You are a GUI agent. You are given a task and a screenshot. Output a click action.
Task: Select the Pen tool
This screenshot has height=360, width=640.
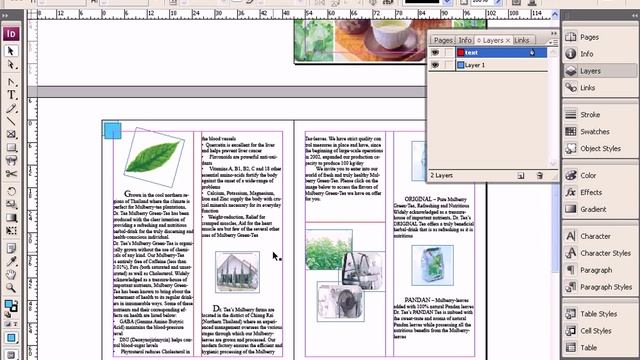(x=11, y=82)
